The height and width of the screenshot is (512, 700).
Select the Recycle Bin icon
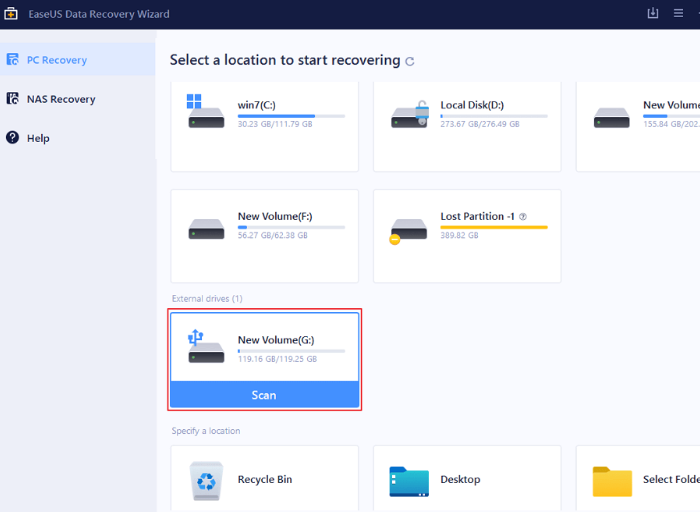[207, 481]
